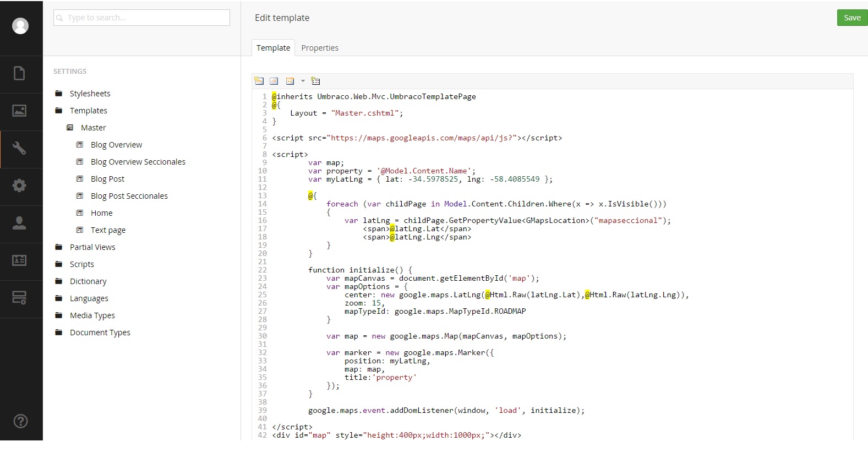Image resolution: width=868 pixels, height=463 pixels.
Task: Click the addDomListener code line
Action: [446, 410]
